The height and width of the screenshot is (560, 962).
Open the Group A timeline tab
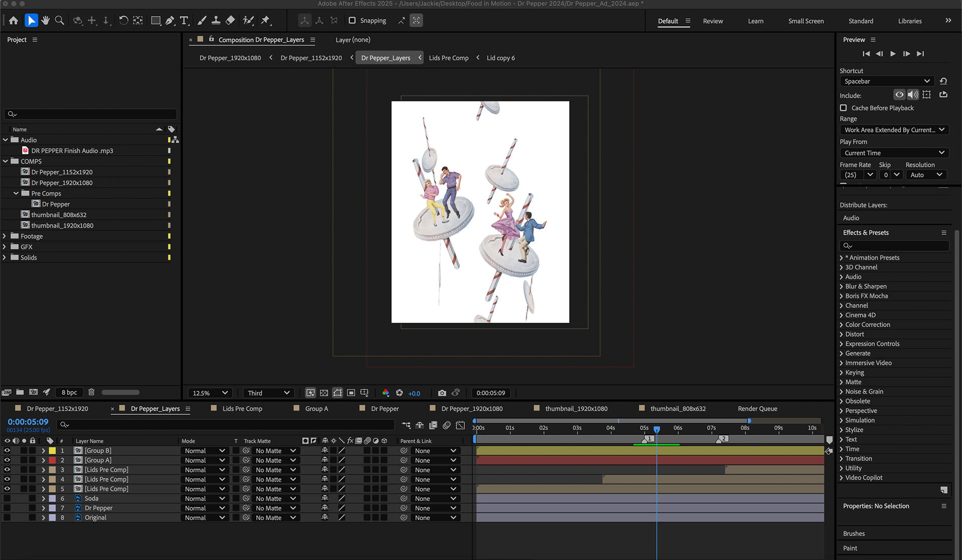[317, 409]
